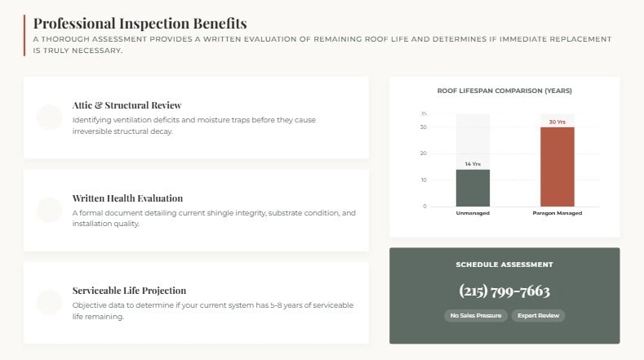Select the Serviceable Life Projection heading
The width and height of the screenshot is (644, 360).
(x=129, y=290)
